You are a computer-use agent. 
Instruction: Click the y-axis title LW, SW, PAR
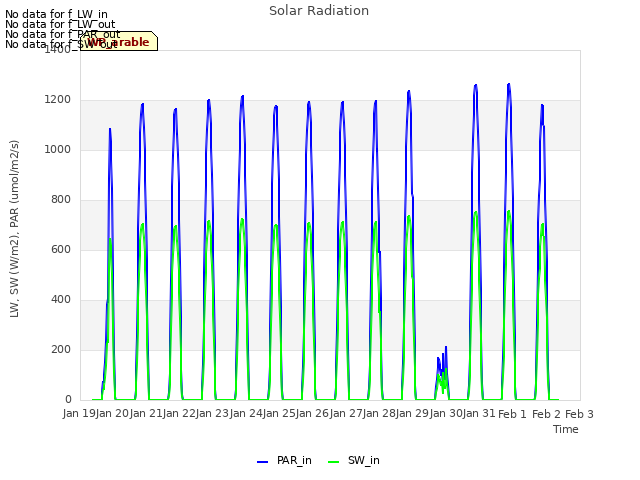[x=14, y=229]
